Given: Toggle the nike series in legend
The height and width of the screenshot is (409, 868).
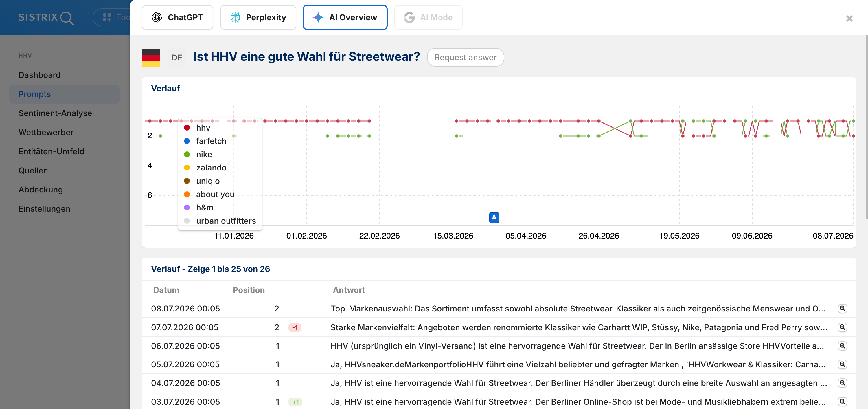Looking at the screenshot, I should point(198,155).
